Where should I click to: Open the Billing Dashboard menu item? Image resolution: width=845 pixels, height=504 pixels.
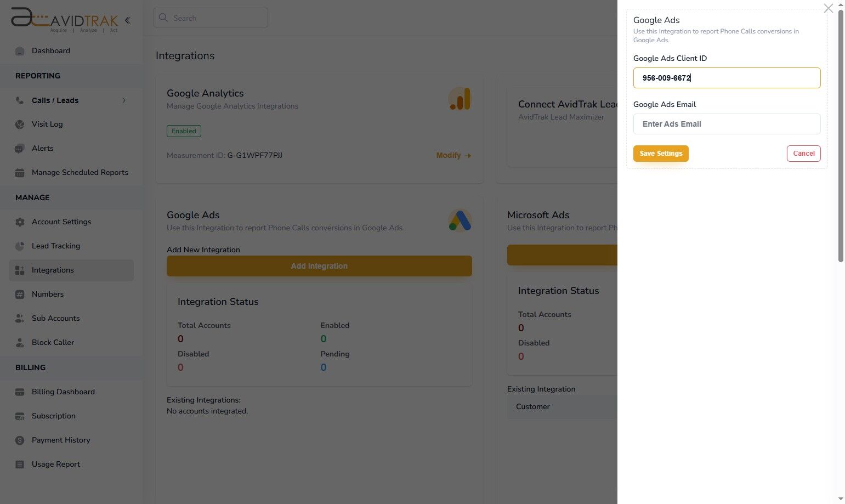point(63,392)
